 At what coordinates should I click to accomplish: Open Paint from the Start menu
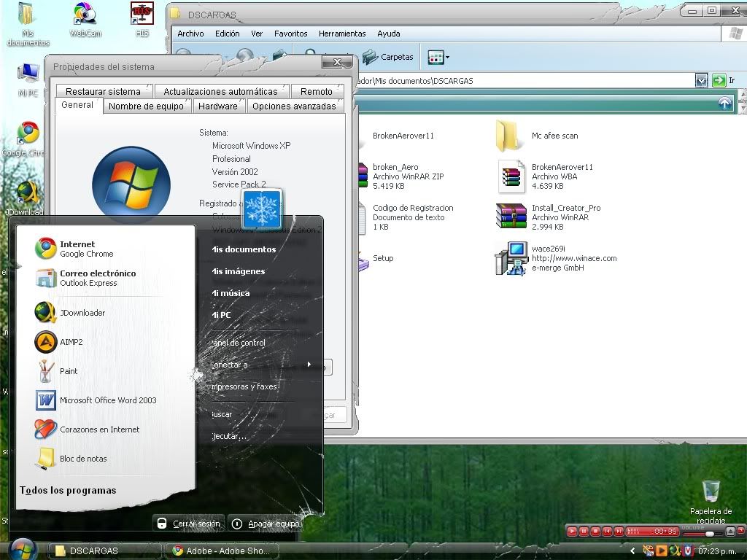[x=56, y=371]
